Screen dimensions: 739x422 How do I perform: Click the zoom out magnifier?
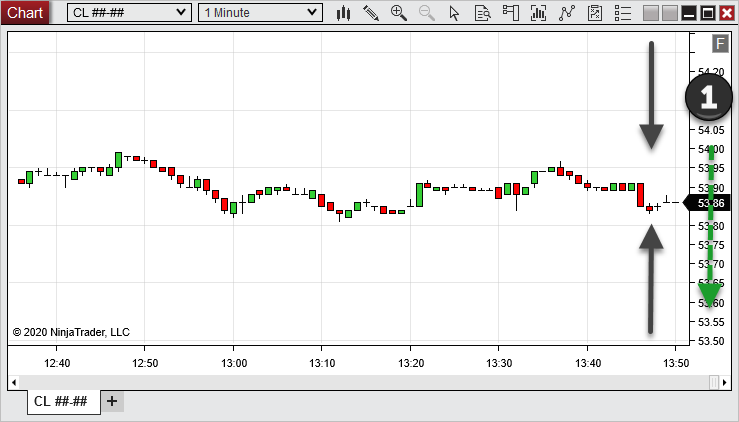(x=427, y=13)
